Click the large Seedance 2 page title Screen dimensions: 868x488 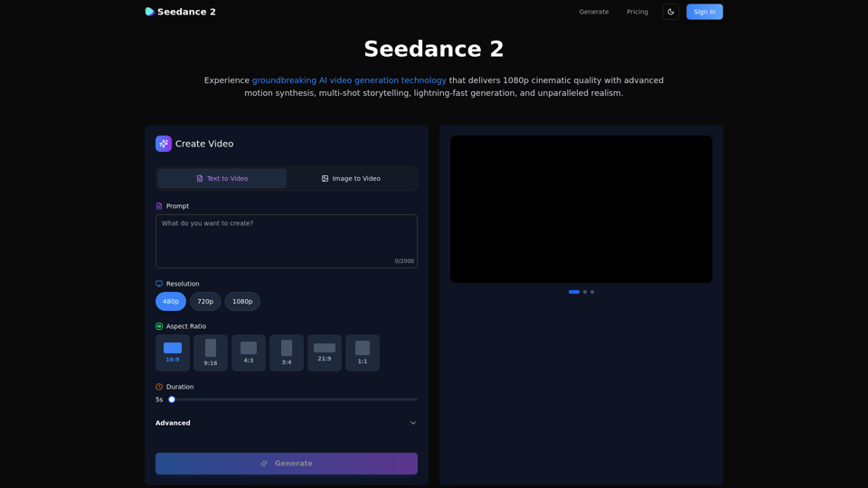[x=434, y=49]
